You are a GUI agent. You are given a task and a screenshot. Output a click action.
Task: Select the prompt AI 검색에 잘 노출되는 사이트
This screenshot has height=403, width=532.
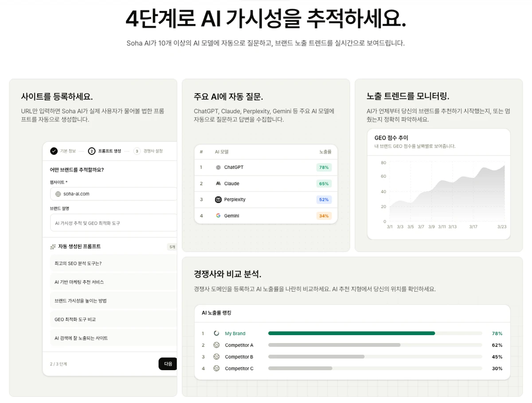[x=113, y=338]
